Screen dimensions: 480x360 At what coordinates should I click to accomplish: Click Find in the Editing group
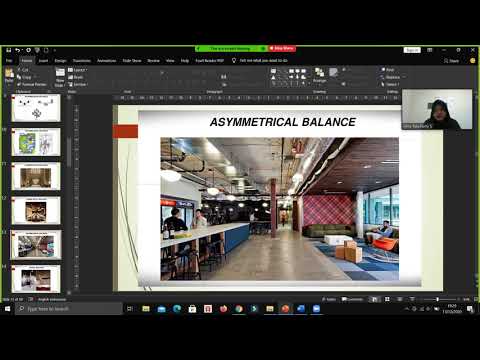(388, 70)
